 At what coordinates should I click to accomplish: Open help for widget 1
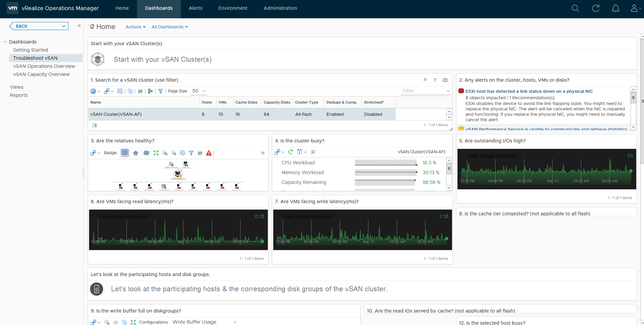click(x=435, y=80)
